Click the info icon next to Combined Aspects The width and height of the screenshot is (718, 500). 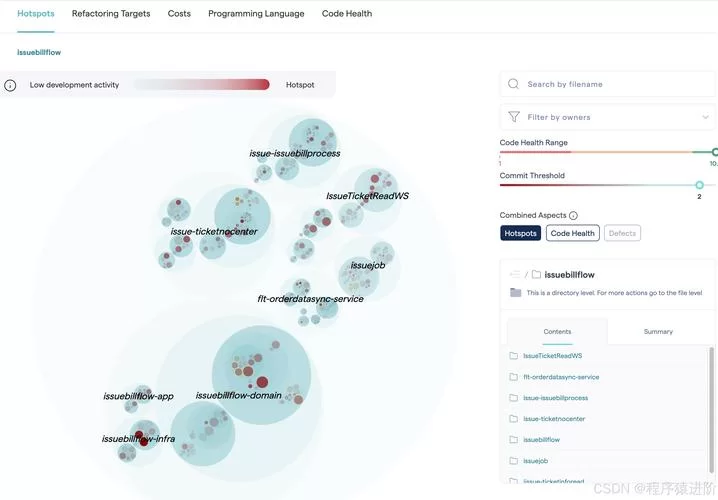(x=573, y=215)
